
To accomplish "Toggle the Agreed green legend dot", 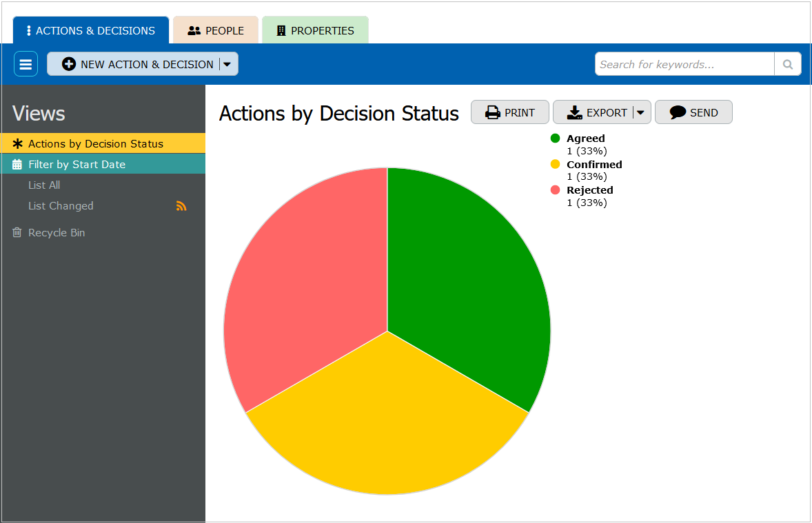I will 556,139.
